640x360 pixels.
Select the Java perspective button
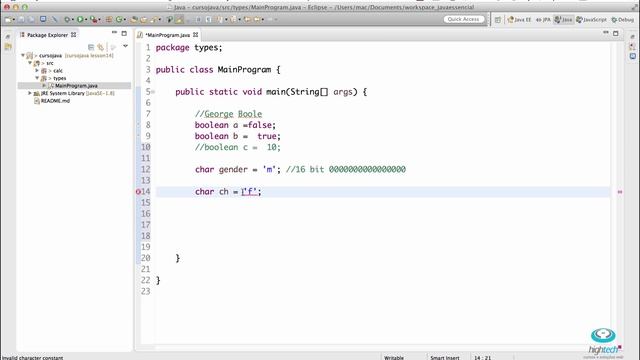pyautogui.click(x=563, y=20)
